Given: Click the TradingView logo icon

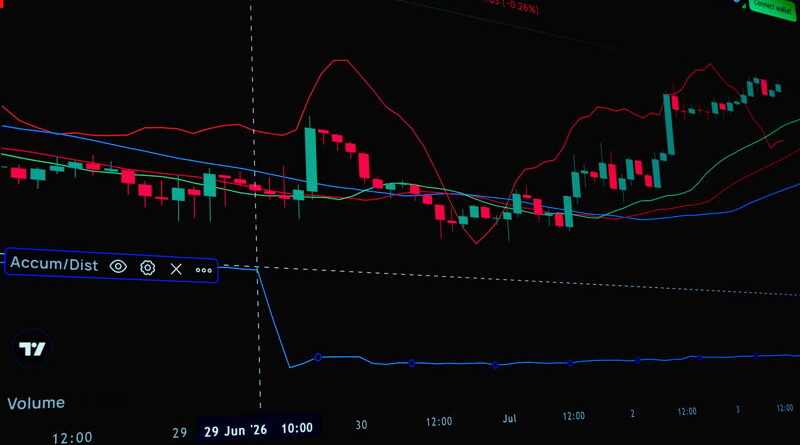Looking at the screenshot, I should (x=32, y=349).
